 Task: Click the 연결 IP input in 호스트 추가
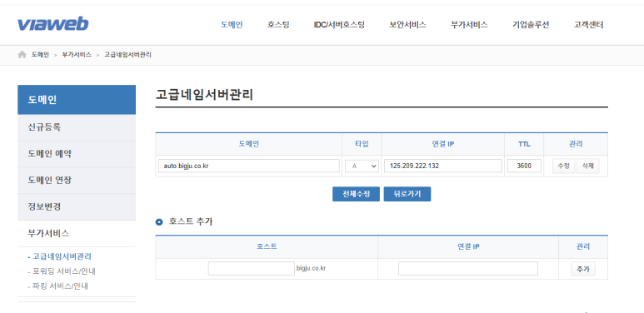(468, 269)
